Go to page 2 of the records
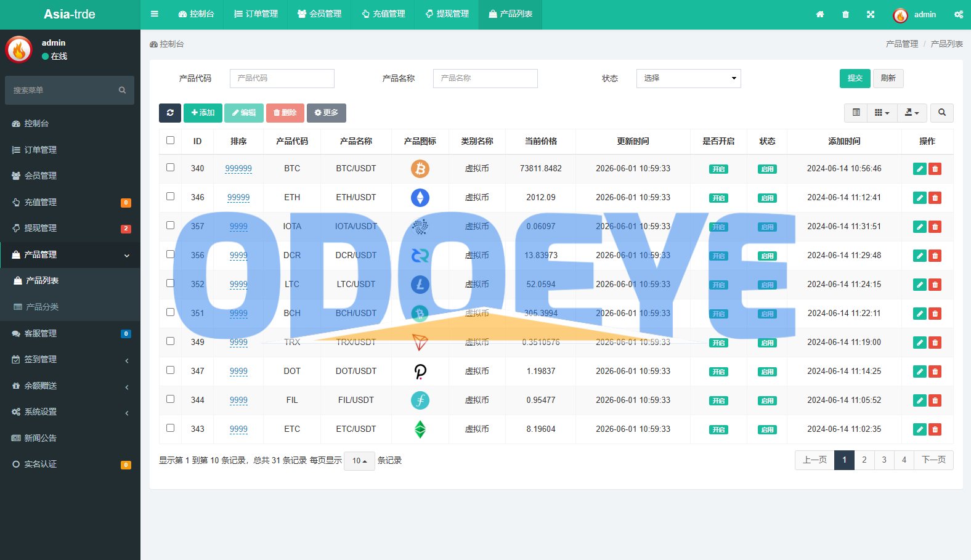The width and height of the screenshot is (971, 560). [864, 460]
